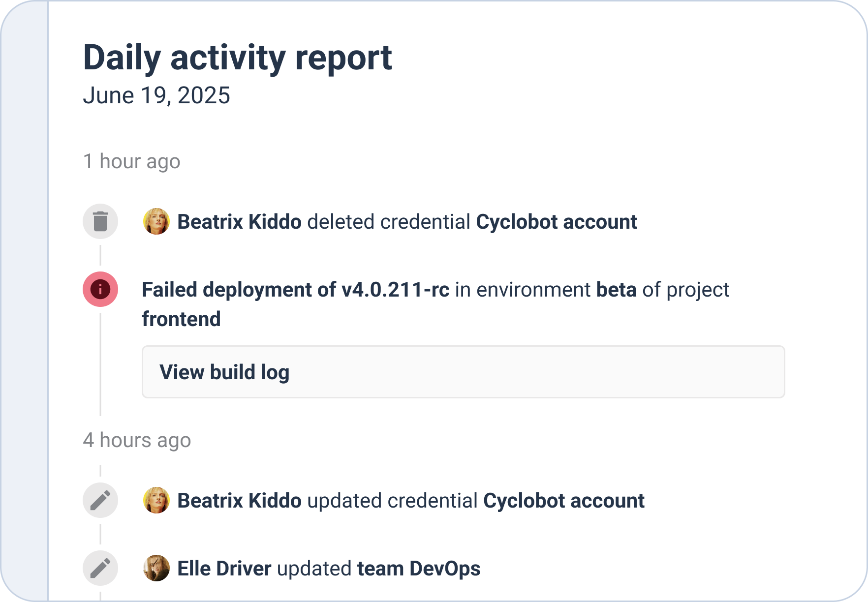The height and width of the screenshot is (602, 868).
Task: Open Cyclobot account in the updated credential entry
Action: pyautogui.click(x=563, y=501)
